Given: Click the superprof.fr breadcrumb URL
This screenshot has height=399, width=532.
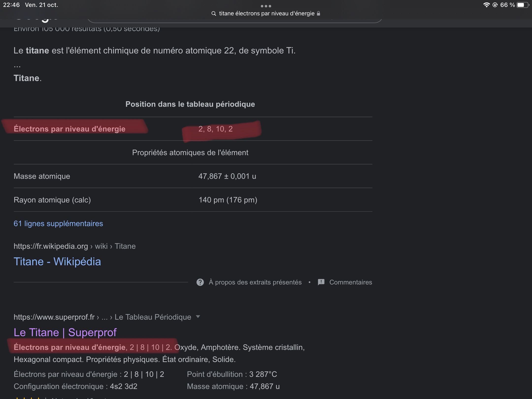Looking at the screenshot, I should (x=54, y=317).
